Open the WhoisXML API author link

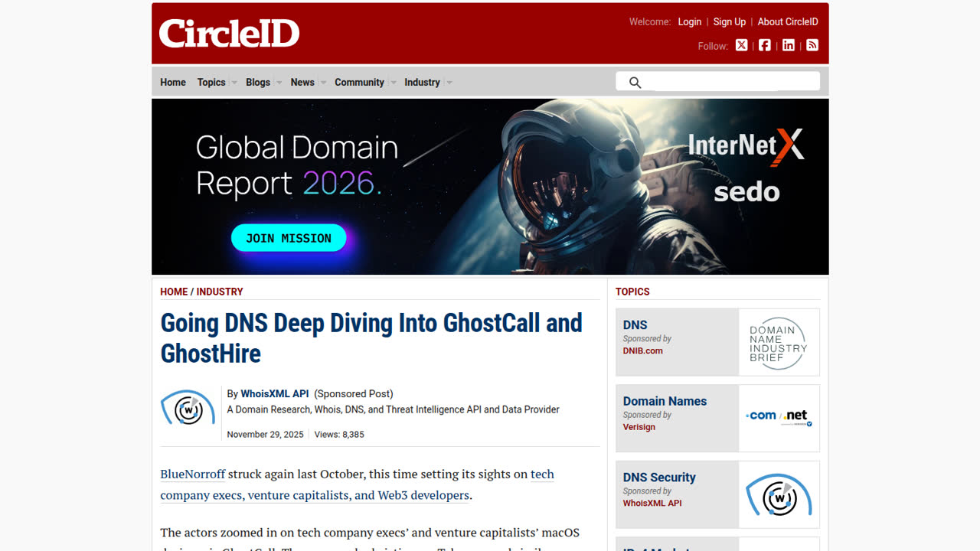point(275,393)
